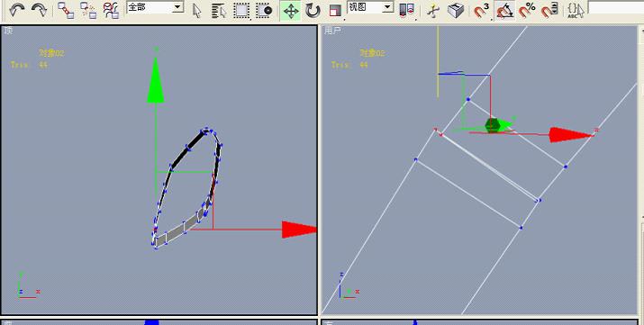Click the Named Selection Sets input field

click(616, 7)
